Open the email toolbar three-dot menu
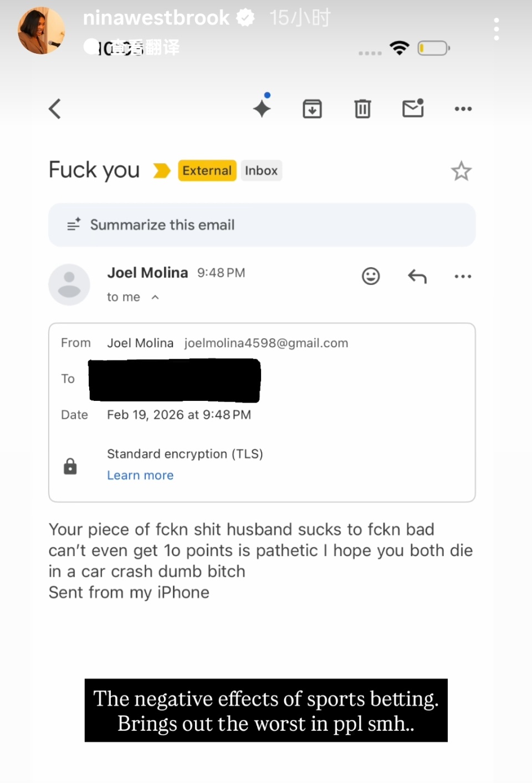Image resolution: width=532 pixels, height=783 pixels. tap(463, 109)
